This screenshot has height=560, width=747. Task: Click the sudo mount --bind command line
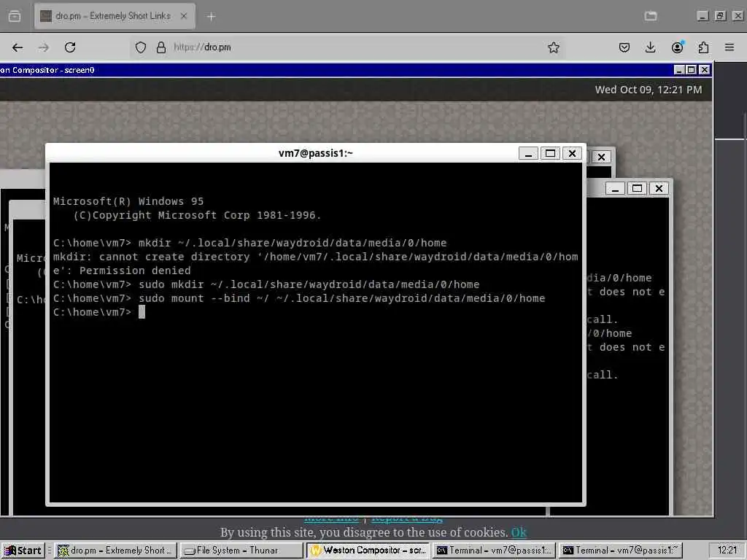tap(298, 298)
